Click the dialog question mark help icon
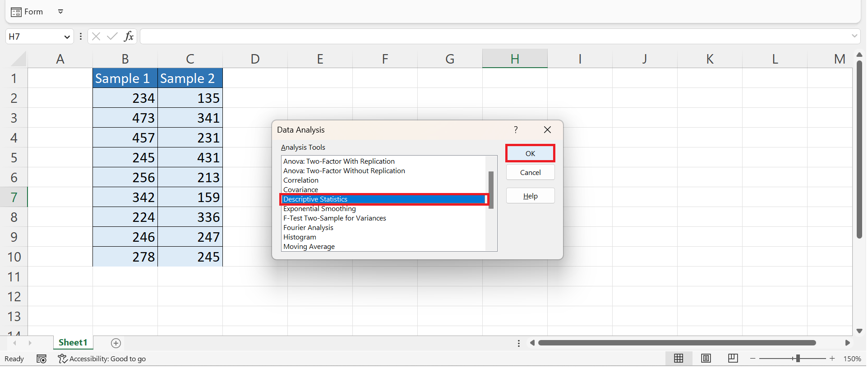This screenshot has height=368, width=868. point(516,130)
